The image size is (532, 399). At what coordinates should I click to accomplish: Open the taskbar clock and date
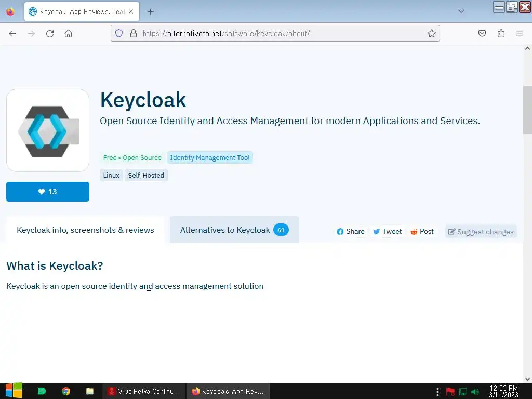(x=503, y=391)
